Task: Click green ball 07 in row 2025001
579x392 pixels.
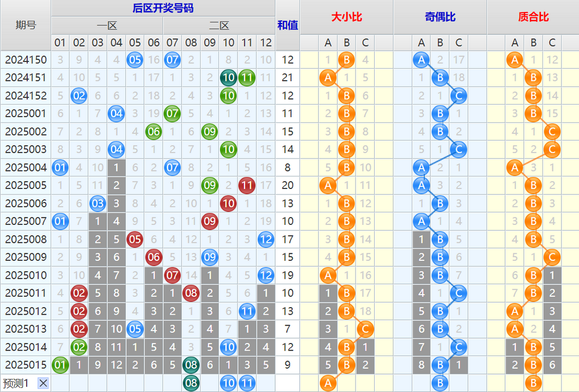Action: click(x=172, y=113)
